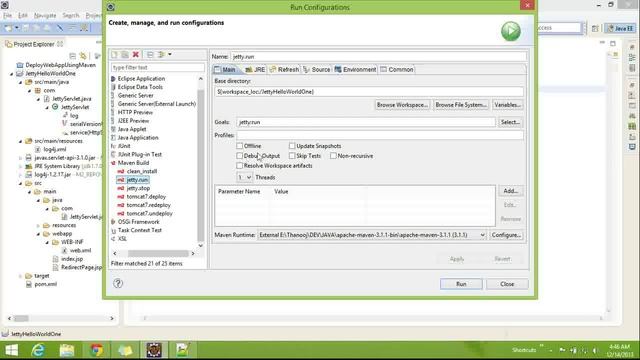Close the Run Configurations dialog

tap(507, 284)
